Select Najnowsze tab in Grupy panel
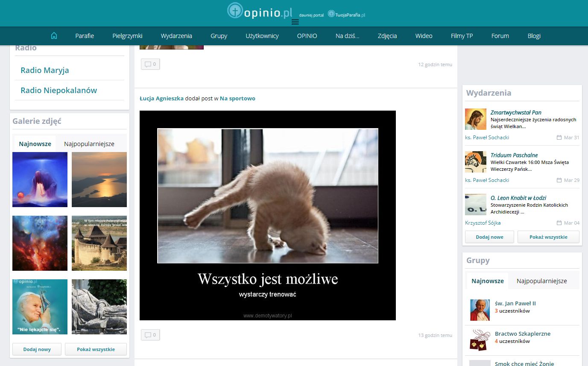Viewport: 588px width, 366px height. pos(488,281)
